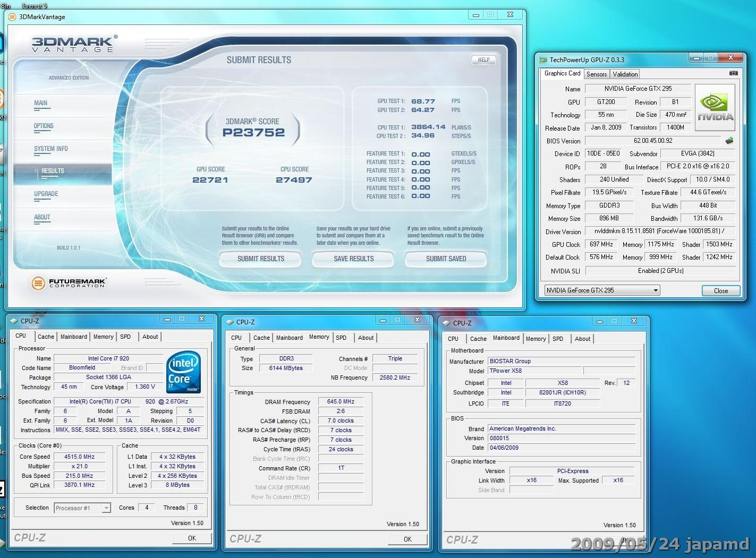The height and width of the screenshot is (558, 756).
Task: Click OK in the first CPU-Z window
Action: (x=192, y=538)
